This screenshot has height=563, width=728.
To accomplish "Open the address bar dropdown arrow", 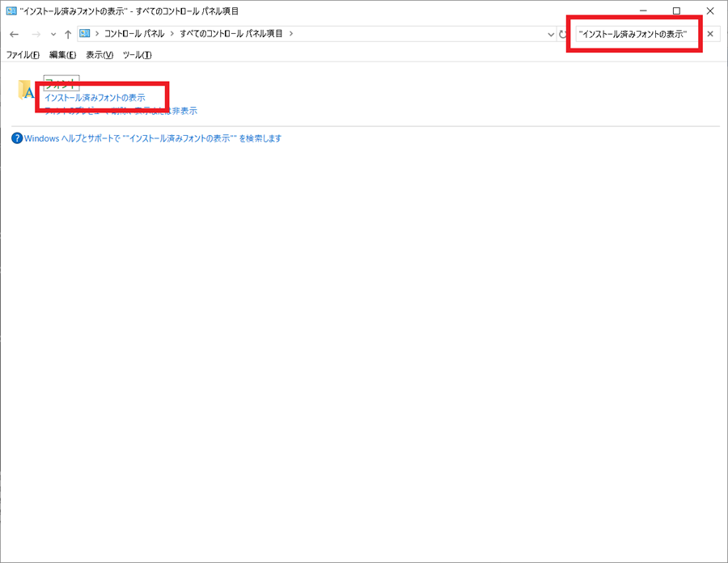I will (551, 33).
